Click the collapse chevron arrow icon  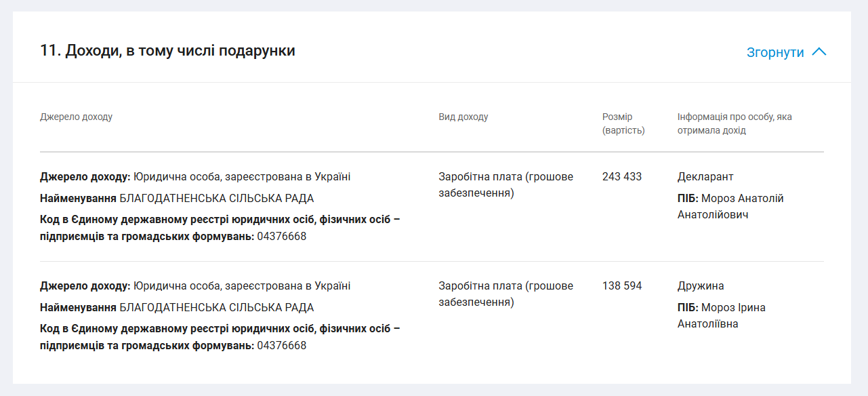(819, 52)
